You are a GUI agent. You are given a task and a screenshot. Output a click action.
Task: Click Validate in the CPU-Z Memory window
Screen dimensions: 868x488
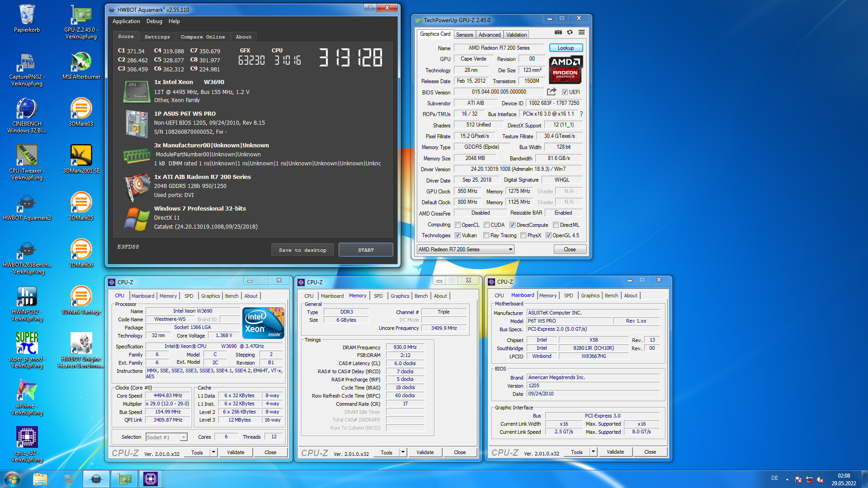[x=425, y=452]
